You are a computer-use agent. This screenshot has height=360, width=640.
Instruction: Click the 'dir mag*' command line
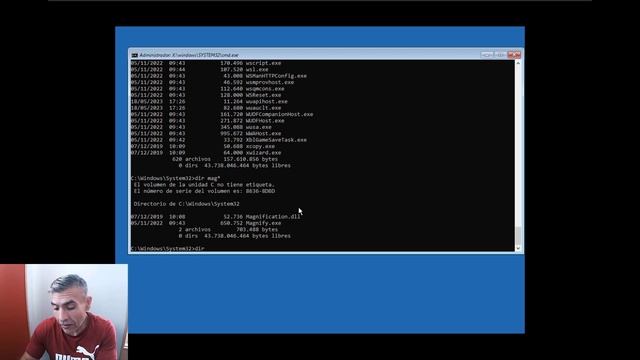coord(176,178)
